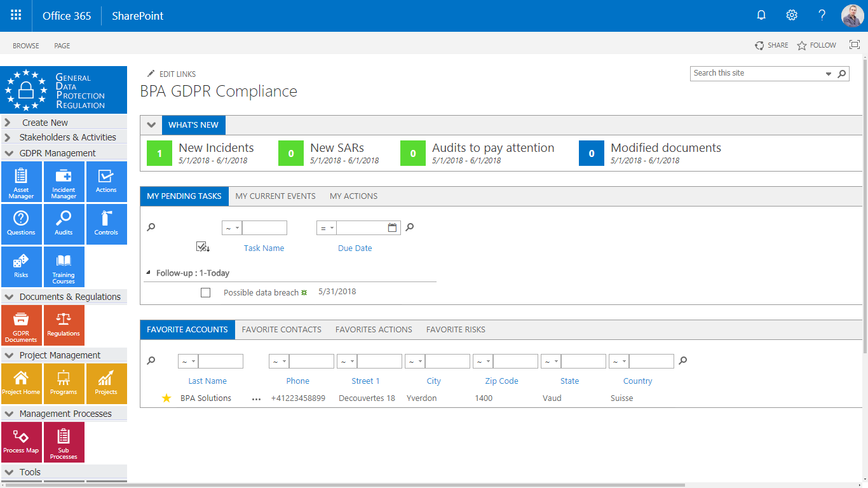Viewport: 868px width, 488px height.
Task: Open the Due Date filter operator dropdown
Action: (327, 228)
